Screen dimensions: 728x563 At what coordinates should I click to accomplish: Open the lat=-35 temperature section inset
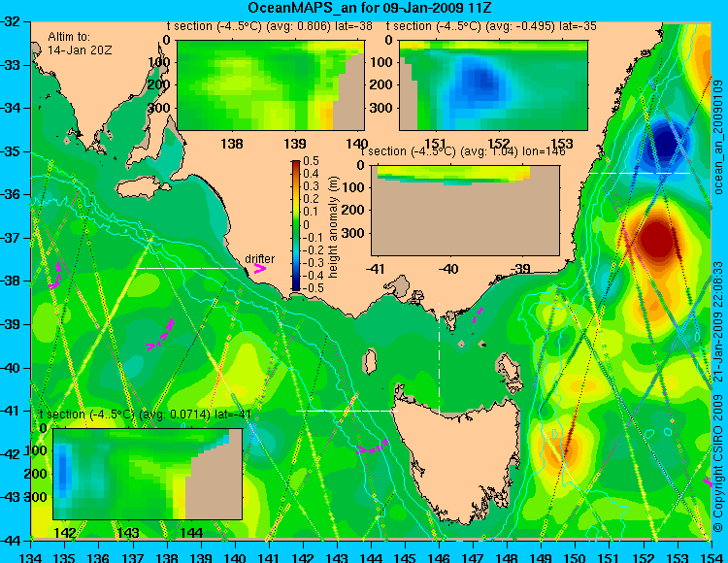tap(493, 85)
